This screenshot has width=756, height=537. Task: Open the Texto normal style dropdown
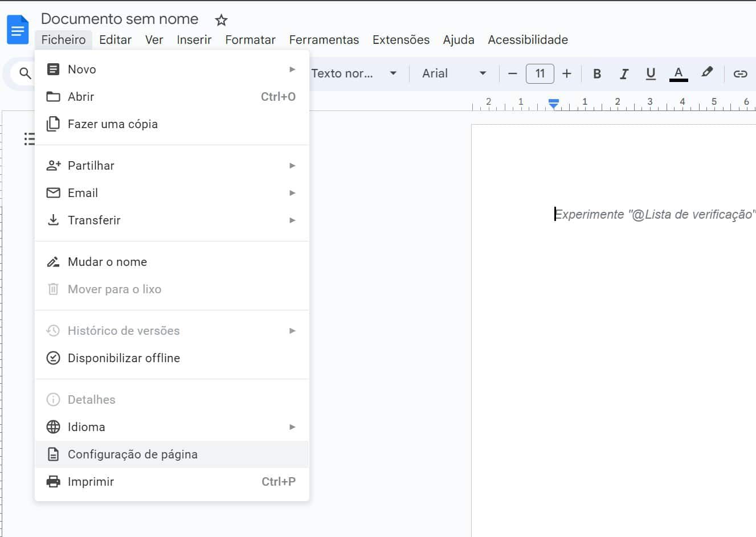(x=354, y=73)
